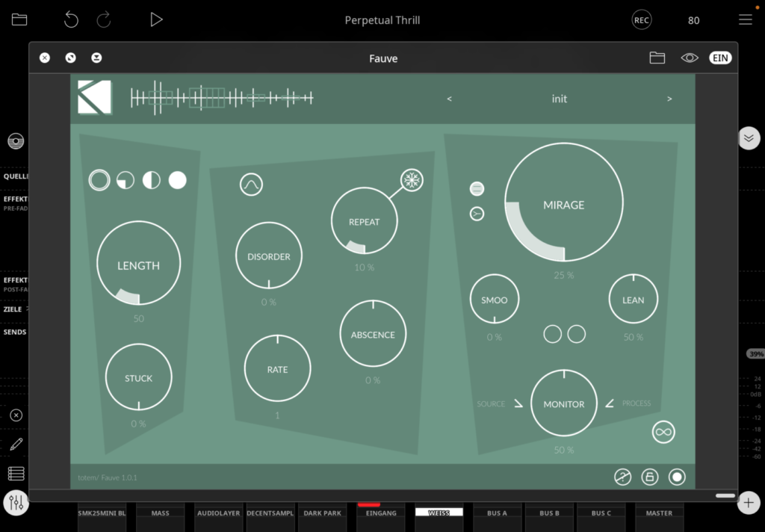Image resolution: width=765 pixels, height=532 pixels.
Task: Expand the double chevron panel on right
Action: click(749, 138)
